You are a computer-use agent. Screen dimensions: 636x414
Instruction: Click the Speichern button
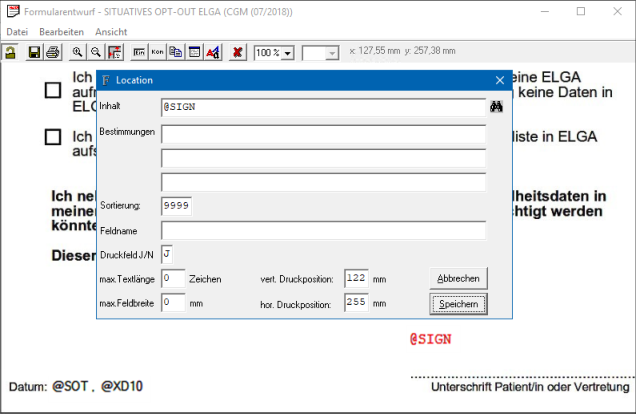458,304
